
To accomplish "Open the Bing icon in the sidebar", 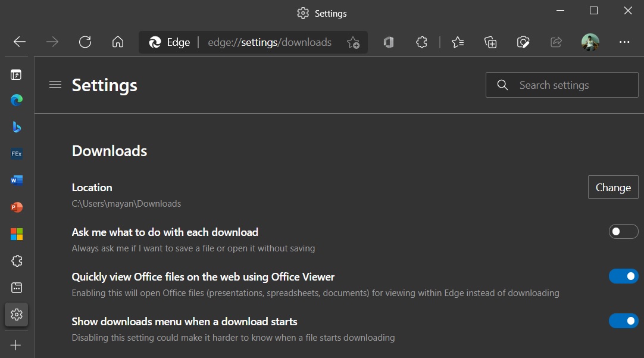I will 17,126.
